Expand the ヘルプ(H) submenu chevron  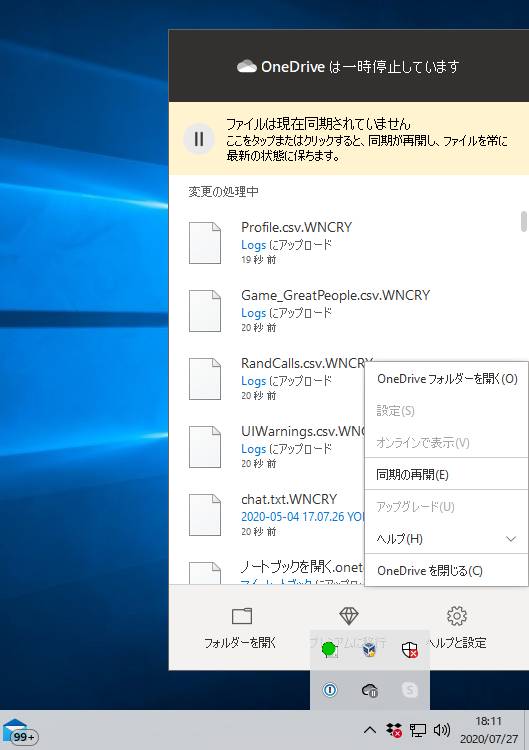(x=511, y=539)
